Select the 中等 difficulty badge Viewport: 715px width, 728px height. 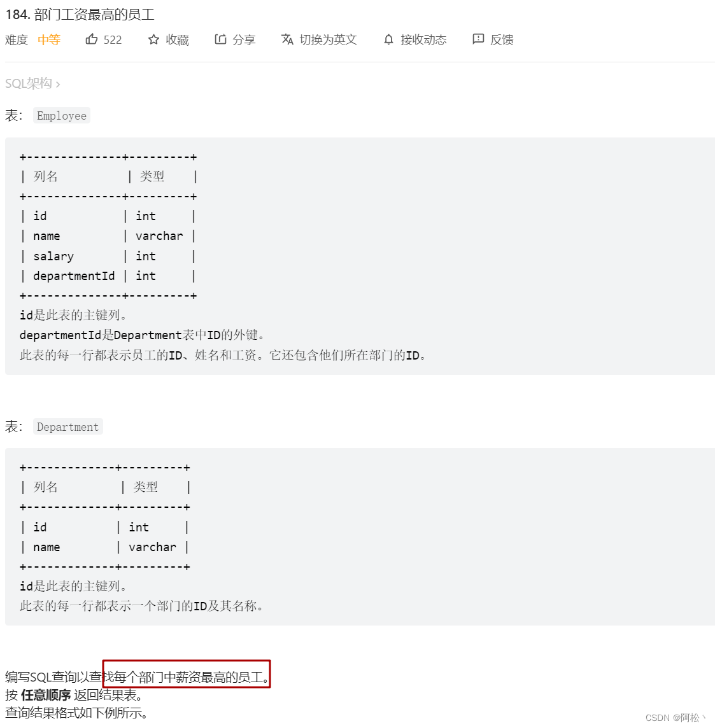click(48, 39)
